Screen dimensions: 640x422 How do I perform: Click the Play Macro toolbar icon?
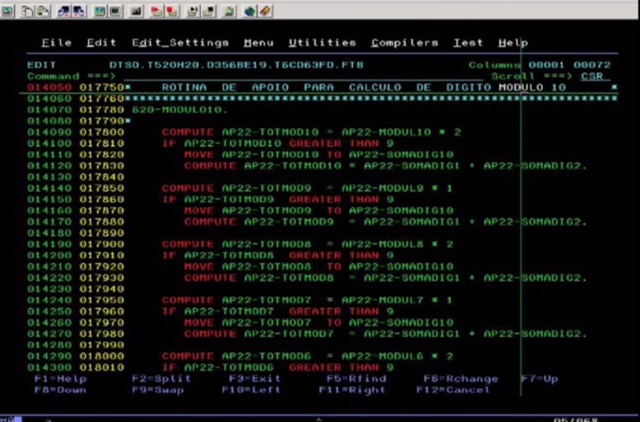point(193,11)
